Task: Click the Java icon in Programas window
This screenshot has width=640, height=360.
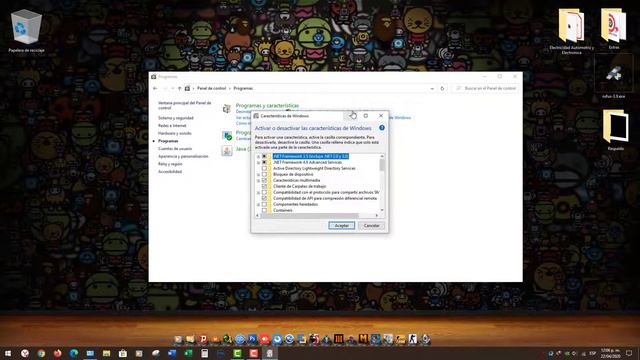Action: (x=227, y=150)
